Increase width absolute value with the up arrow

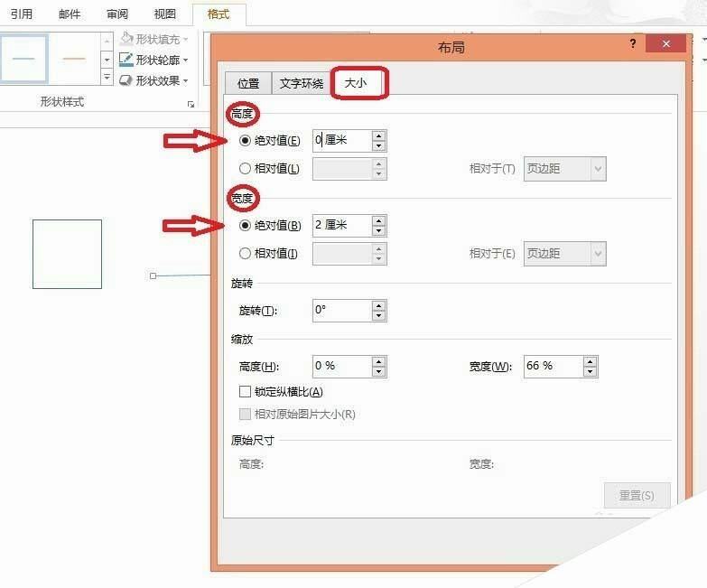[x=378, y=220]
